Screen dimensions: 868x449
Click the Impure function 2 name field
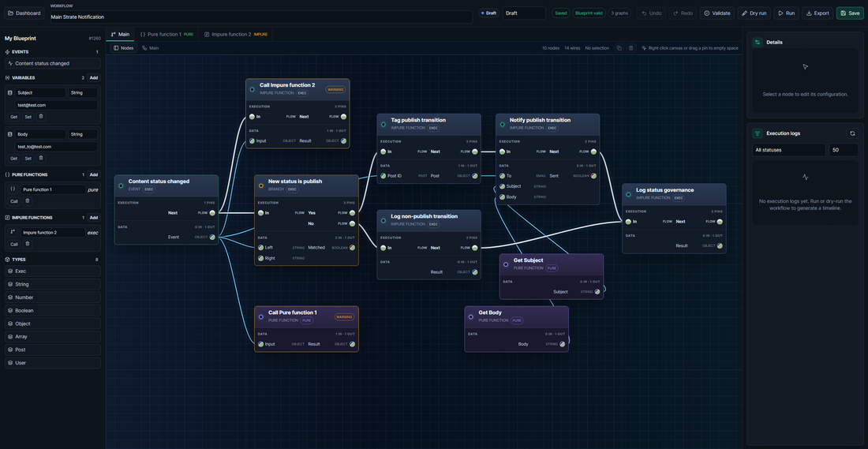pos(53,233)
